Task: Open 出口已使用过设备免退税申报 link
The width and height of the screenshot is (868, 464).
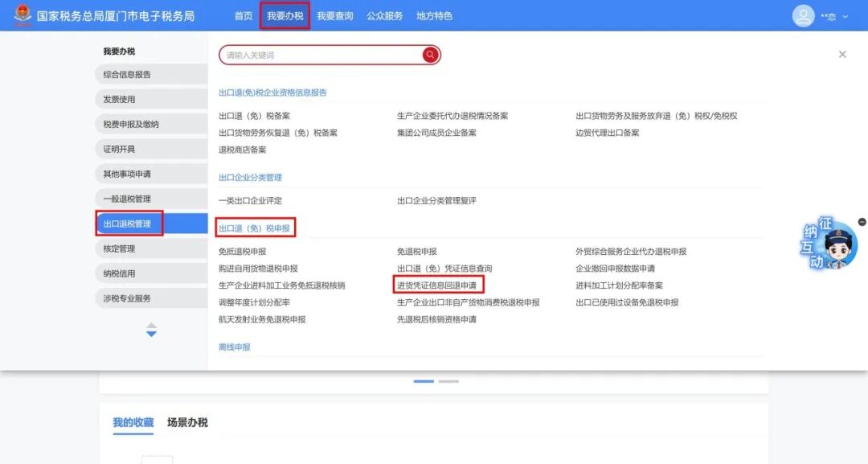Action: point(627,302)
